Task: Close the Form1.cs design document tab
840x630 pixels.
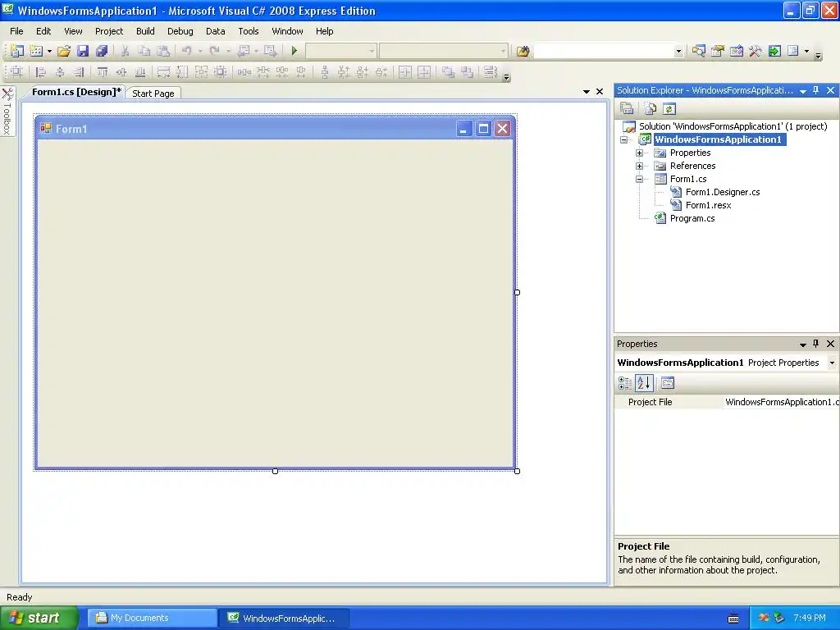Action: tap(600, 92)
